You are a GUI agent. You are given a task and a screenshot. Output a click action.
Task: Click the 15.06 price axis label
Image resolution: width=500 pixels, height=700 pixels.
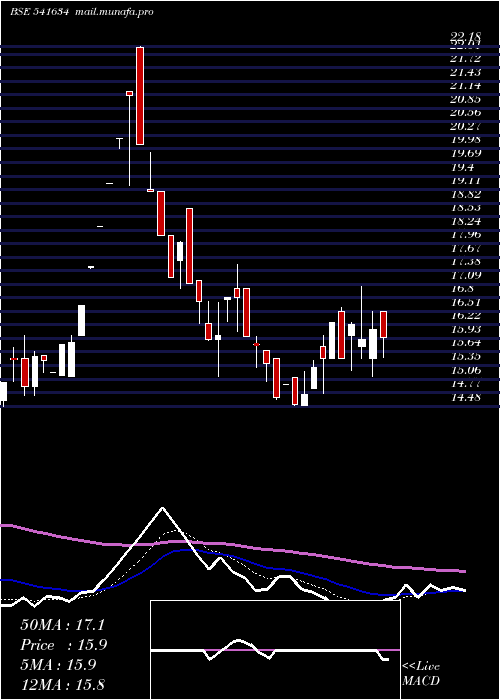point(466,370)
